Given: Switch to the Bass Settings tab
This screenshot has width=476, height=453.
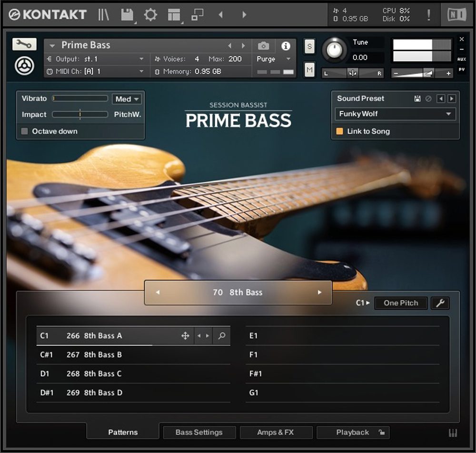Looking at the screenshot, I should click(199, 432).
